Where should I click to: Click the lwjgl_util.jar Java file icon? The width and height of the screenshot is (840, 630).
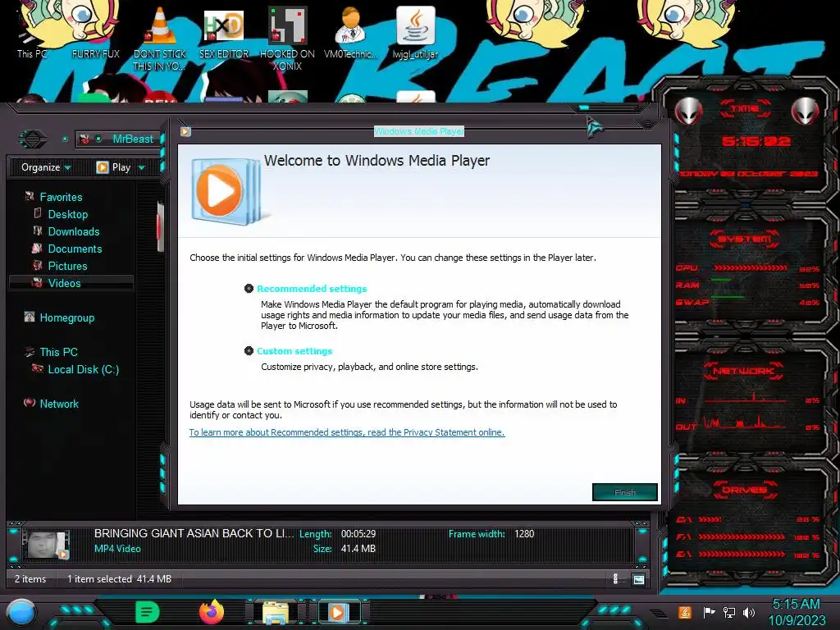coord(416,25)
